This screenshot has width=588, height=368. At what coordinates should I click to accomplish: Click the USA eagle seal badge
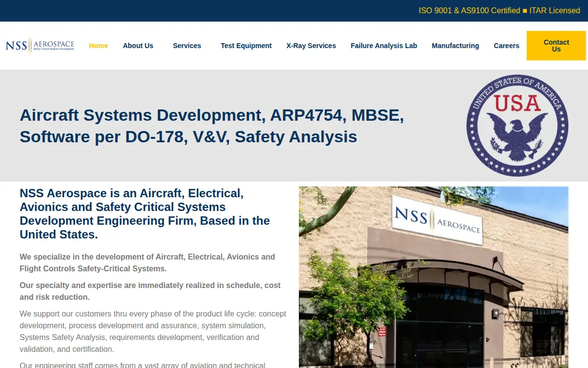click(517, 126)
